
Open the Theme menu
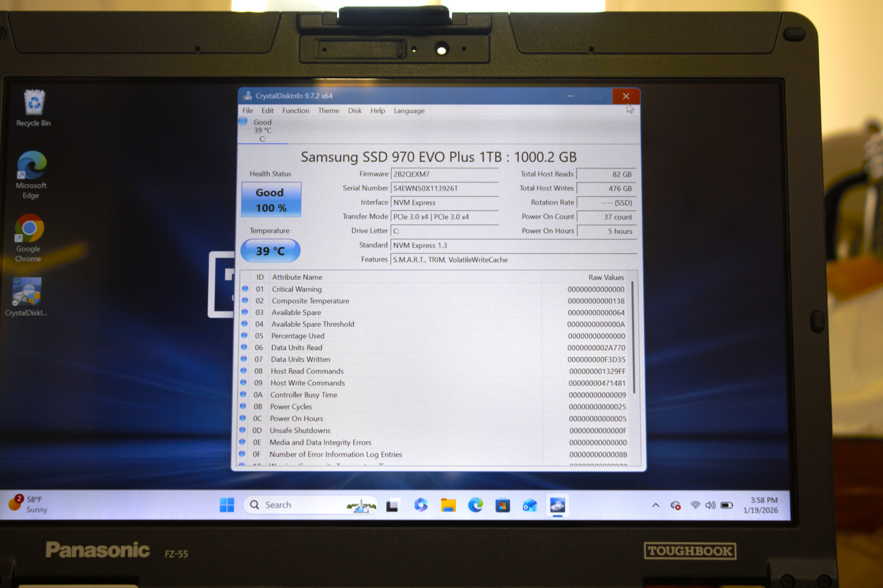pos(329,111)
